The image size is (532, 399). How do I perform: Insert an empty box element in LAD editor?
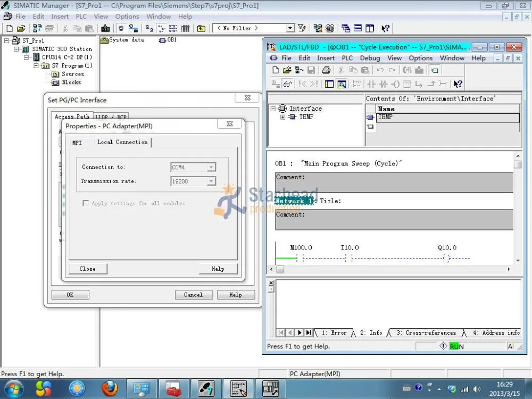pos(407,84)
